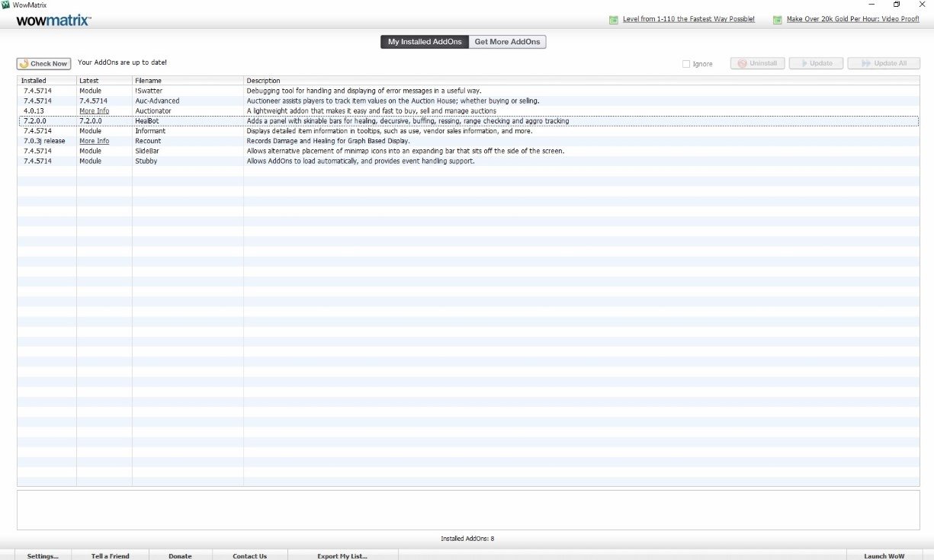Click description 'Displays detailed item information in tooltips'

(x=390, y=131)
